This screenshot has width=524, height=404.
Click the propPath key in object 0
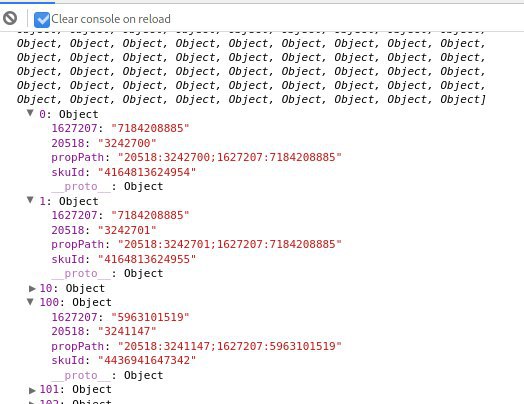coord(78,157)
